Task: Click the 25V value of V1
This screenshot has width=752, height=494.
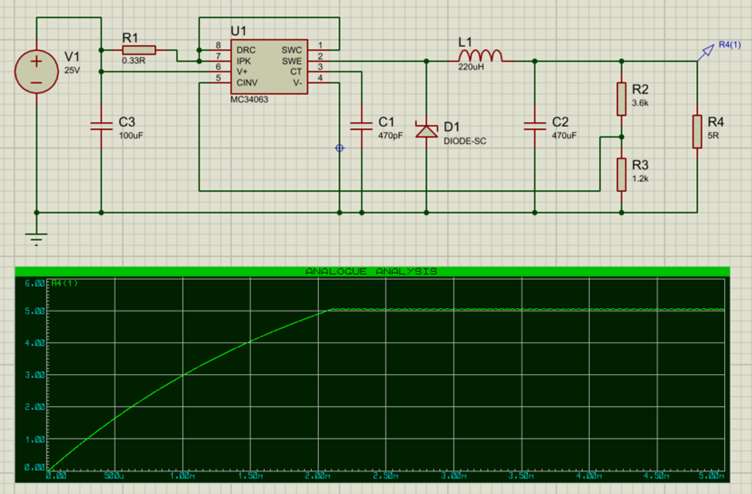Action: point(72,71)
